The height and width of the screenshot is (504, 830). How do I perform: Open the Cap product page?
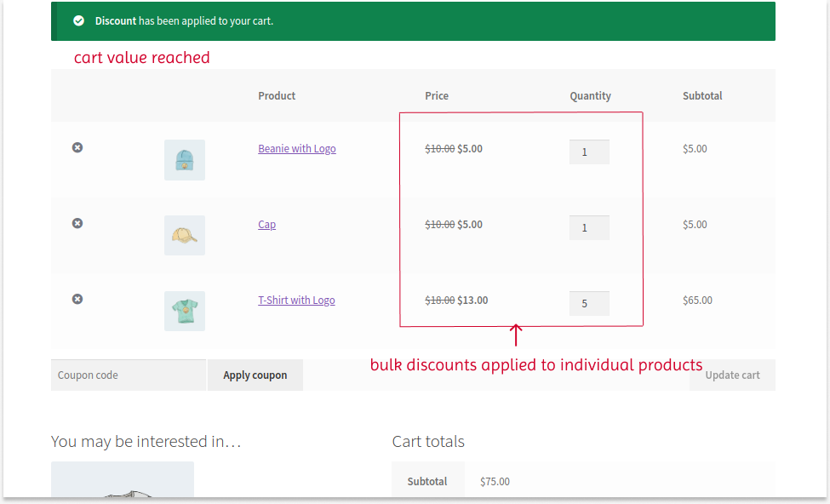(x=266, y=224)
